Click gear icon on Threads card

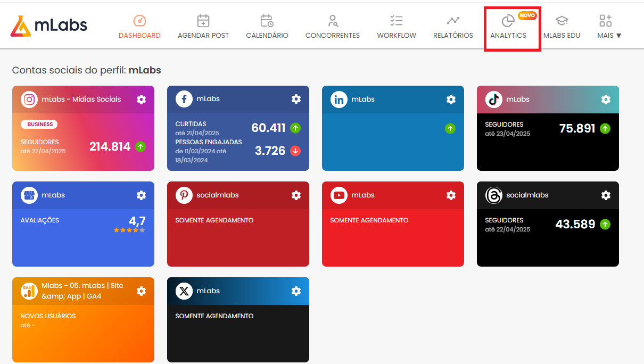606,195
